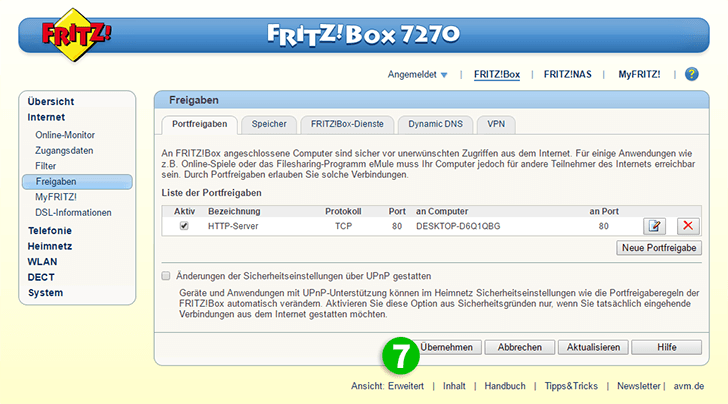Open the Newsletter footer link
The width and height of the screenshot is (728, 404).
pyautogui.click(x=638, y=386)
